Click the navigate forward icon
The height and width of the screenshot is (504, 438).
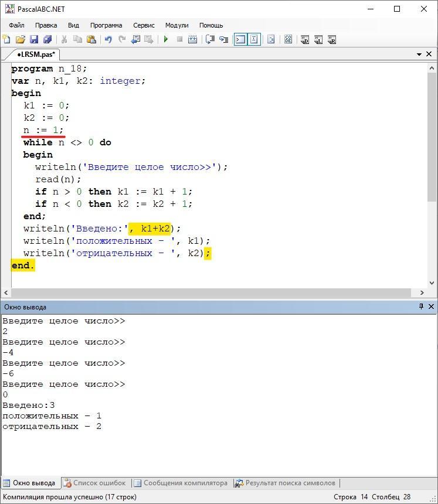click(148, 39)
